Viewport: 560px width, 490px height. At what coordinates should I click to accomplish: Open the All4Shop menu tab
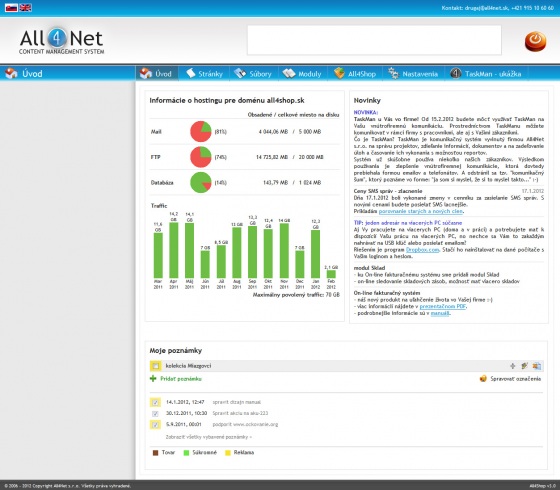[355, 74]
